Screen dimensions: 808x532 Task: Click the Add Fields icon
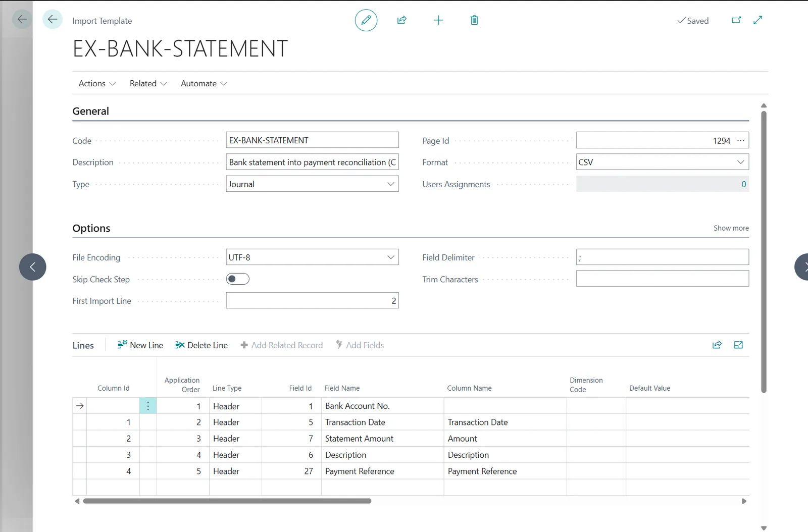pos(339,345)
